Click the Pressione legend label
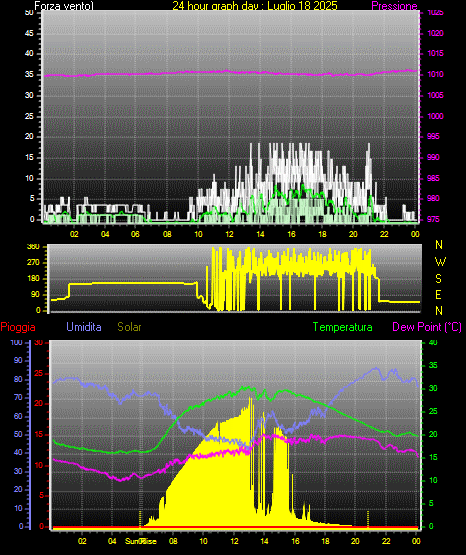 click(x=394, y=6)
